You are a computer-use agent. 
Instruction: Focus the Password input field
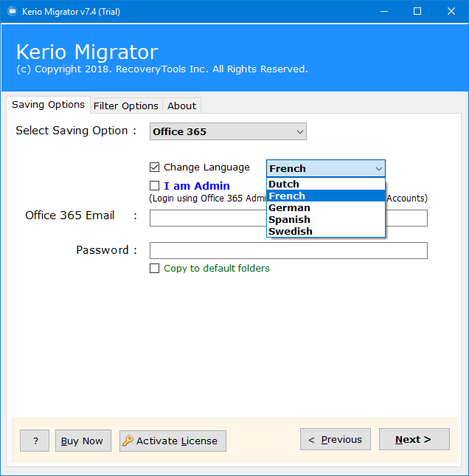point(288,250)
